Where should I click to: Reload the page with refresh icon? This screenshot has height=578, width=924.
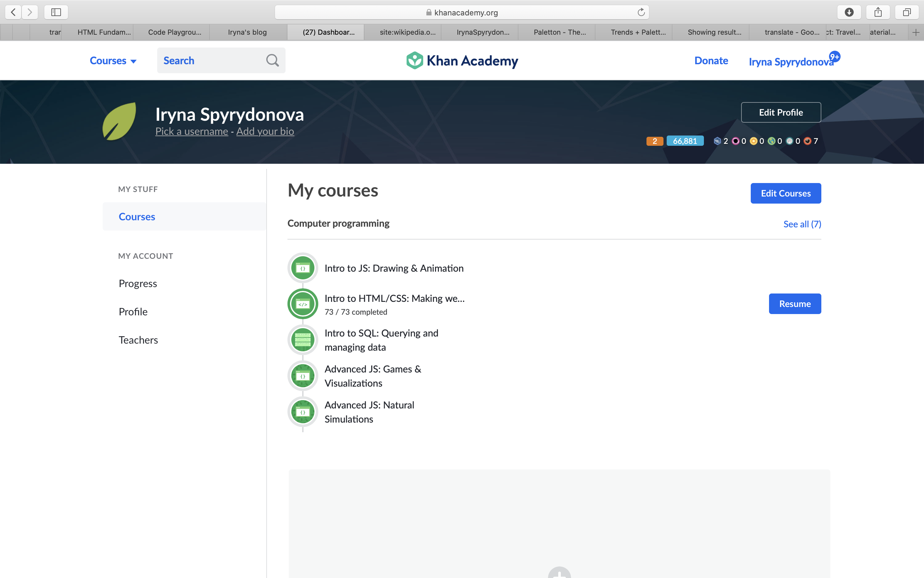coord(641,12)
